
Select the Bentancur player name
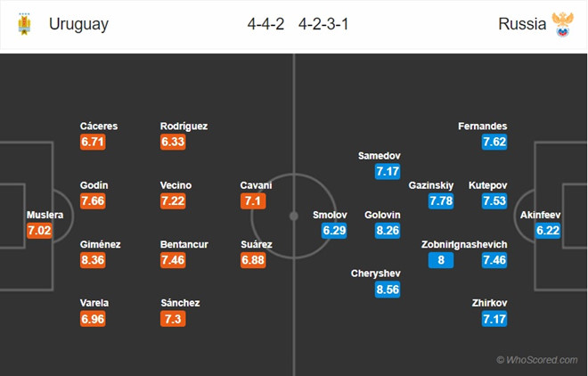tap(184, 244)
